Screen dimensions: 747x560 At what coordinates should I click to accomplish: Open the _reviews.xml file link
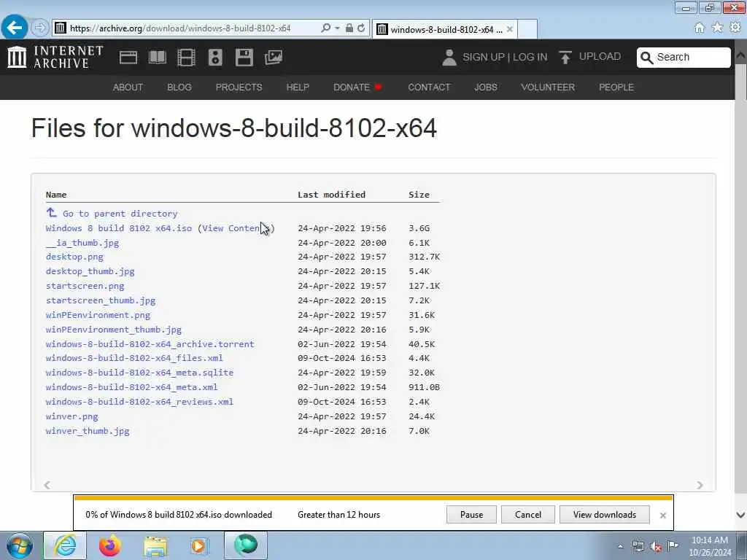pos(139,402)
